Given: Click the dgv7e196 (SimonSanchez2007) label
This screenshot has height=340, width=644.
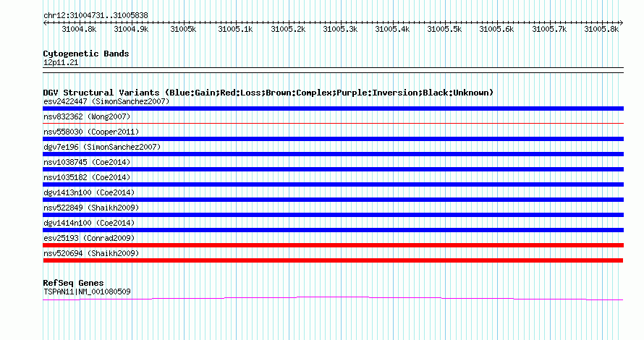Looking at the screenshot, I should 102,147.
